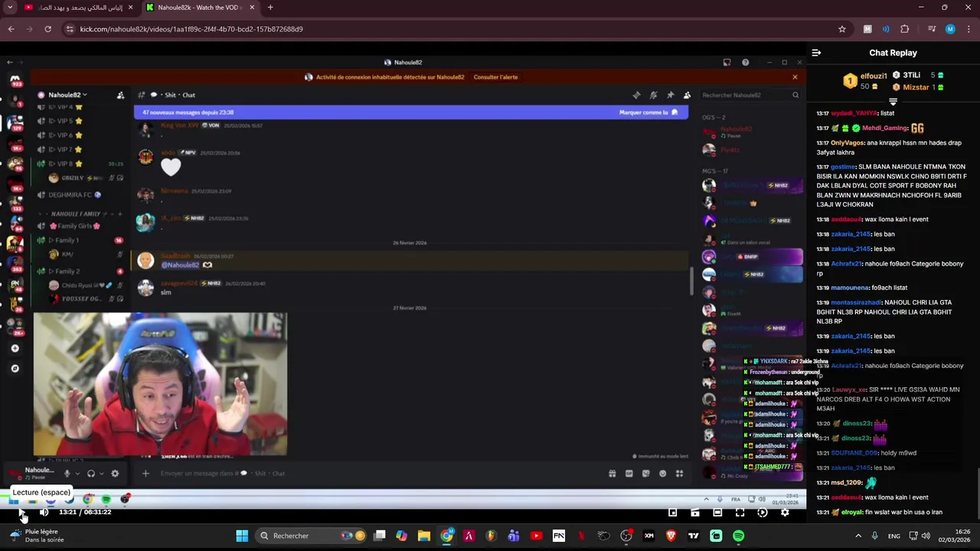
Task: Click username montassirazhad in the chat
Action: tap(855, 302)
